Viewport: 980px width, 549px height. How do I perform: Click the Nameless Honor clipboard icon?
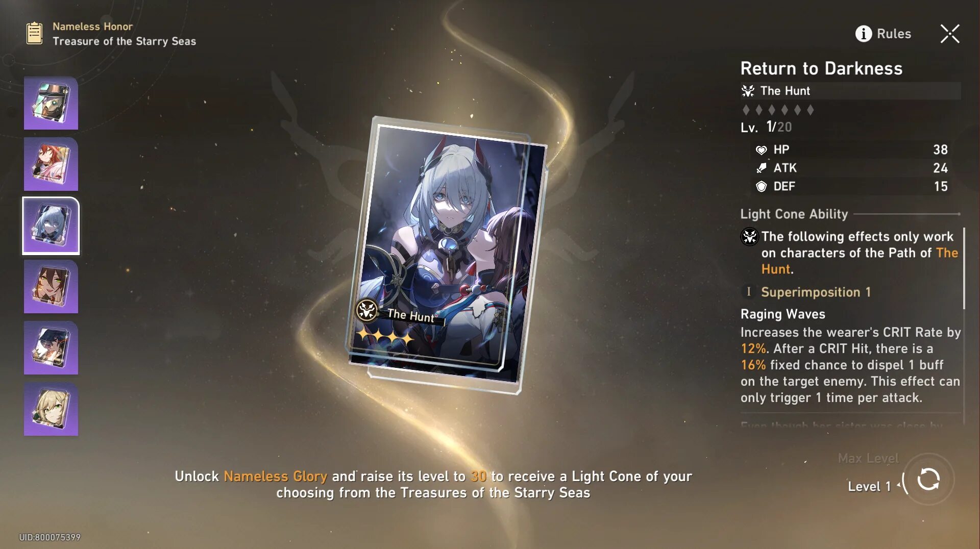pyautogui.click(x=34, y=33)
